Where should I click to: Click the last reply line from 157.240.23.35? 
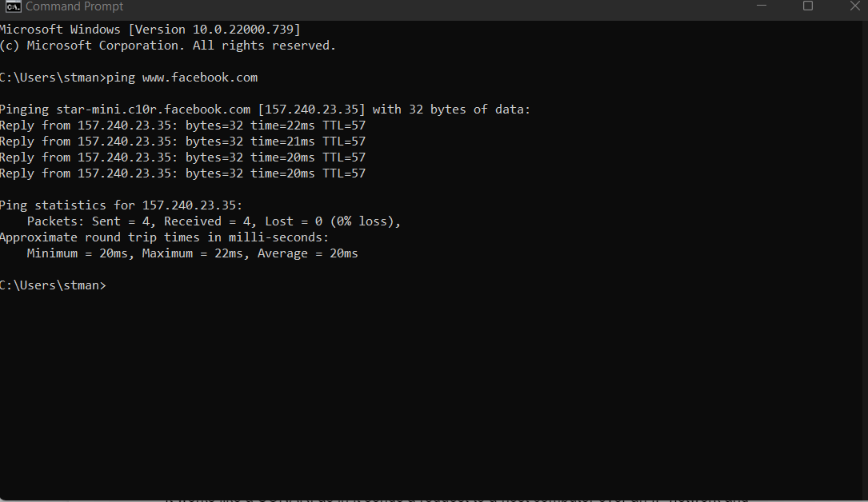pyautogui.click(x=182, y=173)
